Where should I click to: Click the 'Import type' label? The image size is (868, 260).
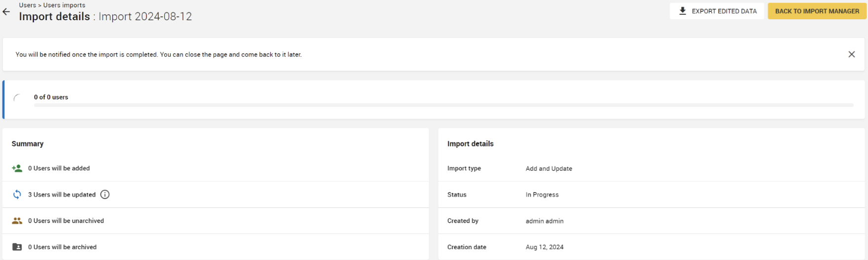[x=464, y=168]
